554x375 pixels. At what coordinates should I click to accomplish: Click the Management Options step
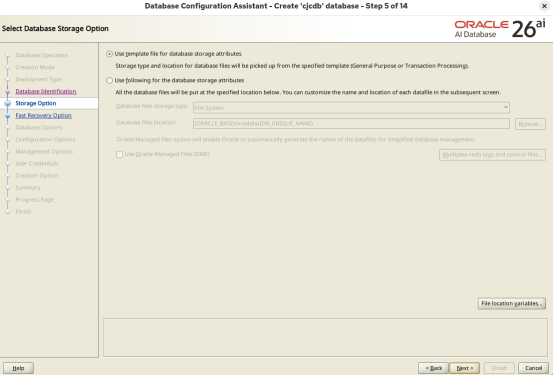(44, 151)
